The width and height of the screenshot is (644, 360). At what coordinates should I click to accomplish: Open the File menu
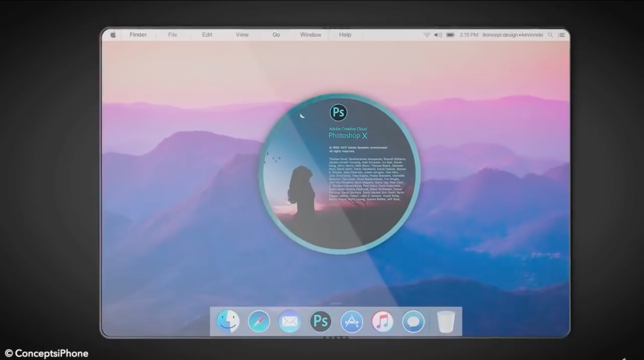(173, 34)
